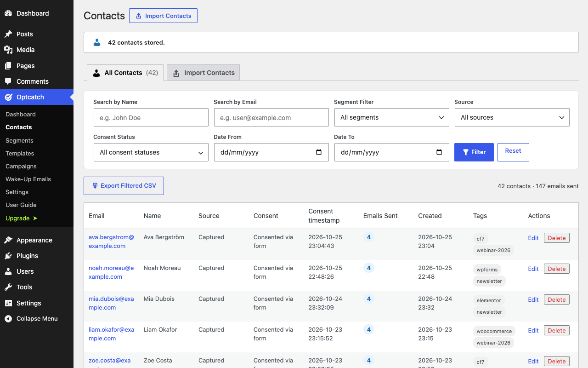Switch to the All Contacts tab

125,73
